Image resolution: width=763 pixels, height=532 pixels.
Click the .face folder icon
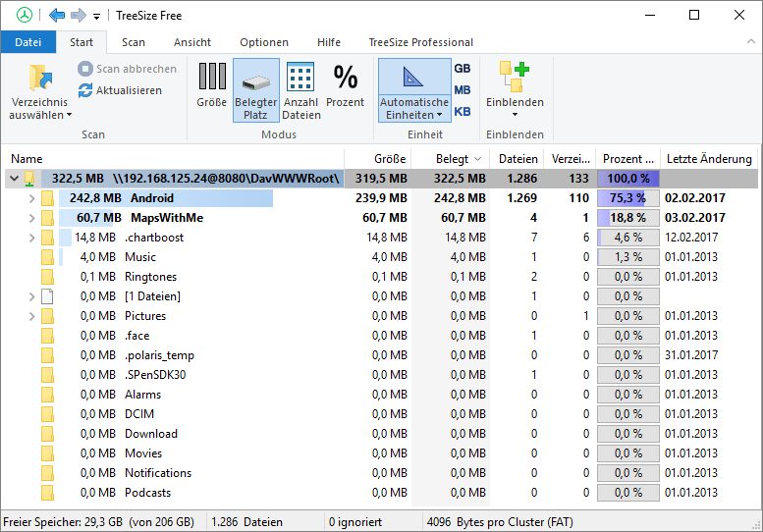click(x=47, y=336)
